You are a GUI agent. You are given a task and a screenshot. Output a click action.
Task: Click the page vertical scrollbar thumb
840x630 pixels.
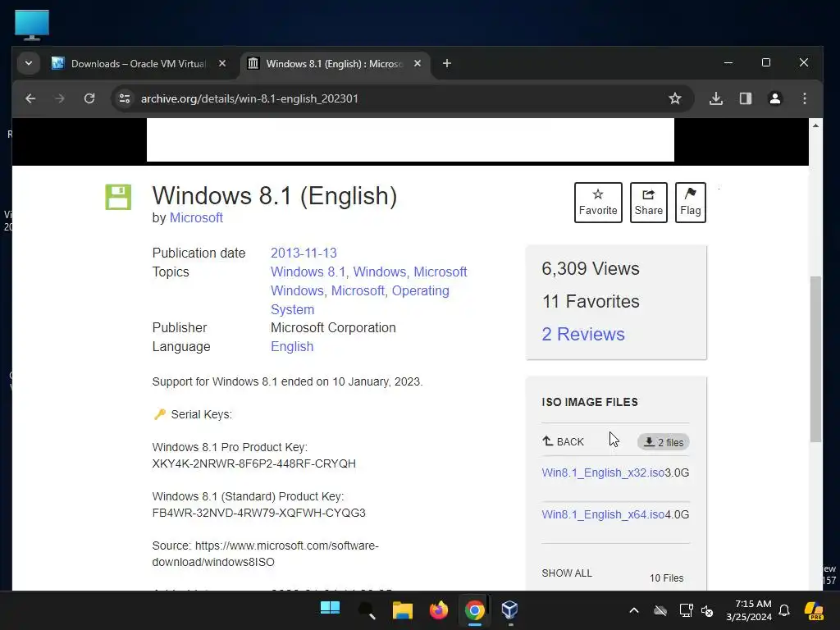click(x=815, y=359)
